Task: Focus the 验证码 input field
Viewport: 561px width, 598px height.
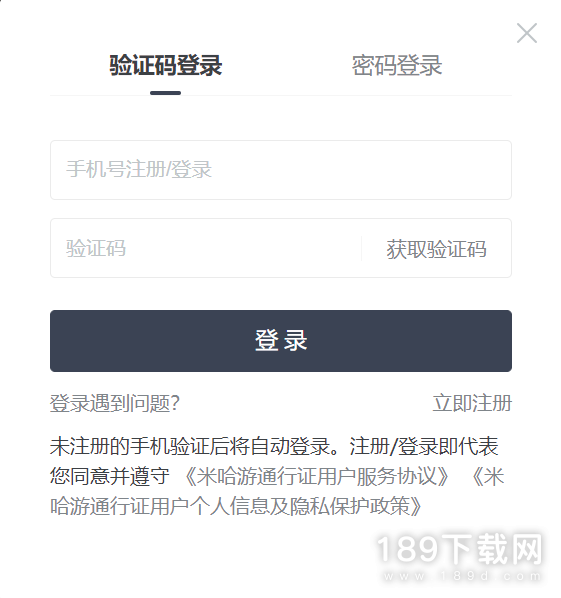Action: click(x=206, y=248)
